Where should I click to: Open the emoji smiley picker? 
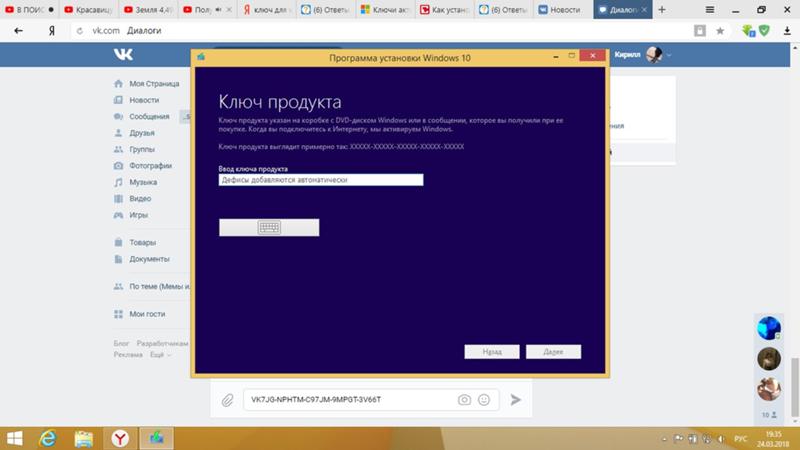pyautogui.click(x=484, y=399)
